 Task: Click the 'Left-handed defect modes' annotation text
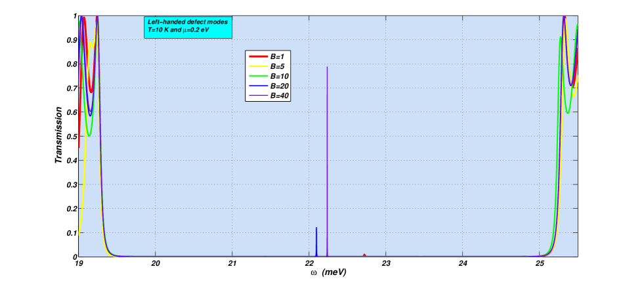tap(188, 22)
